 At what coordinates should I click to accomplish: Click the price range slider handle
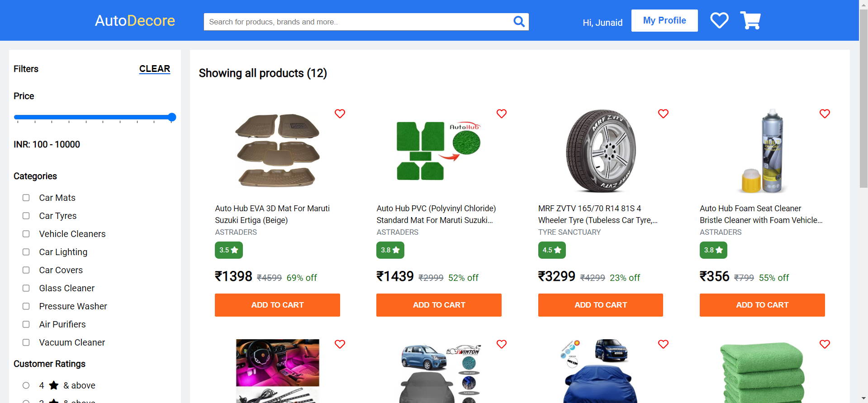[x=172, y=117]
